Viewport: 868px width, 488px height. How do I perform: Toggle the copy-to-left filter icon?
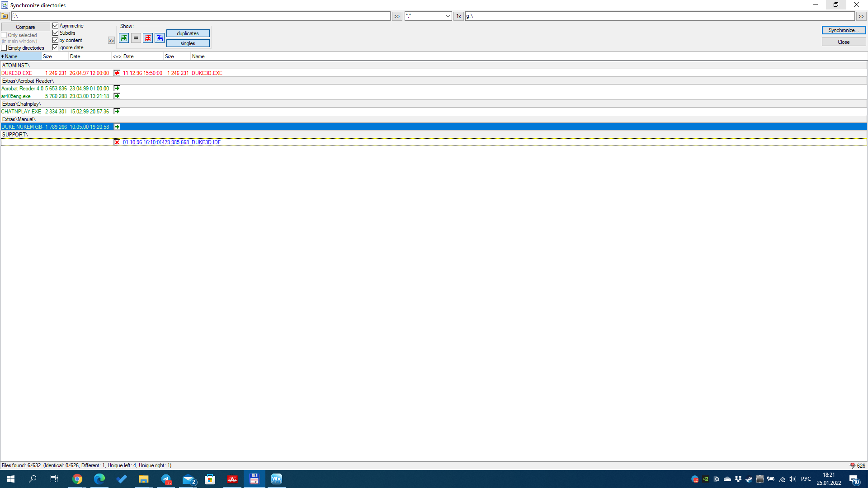click(160, 38)
